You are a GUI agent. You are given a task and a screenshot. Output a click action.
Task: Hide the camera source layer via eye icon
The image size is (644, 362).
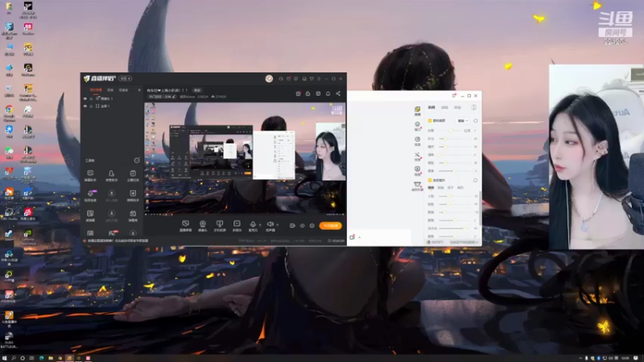[x=85, y=98]
